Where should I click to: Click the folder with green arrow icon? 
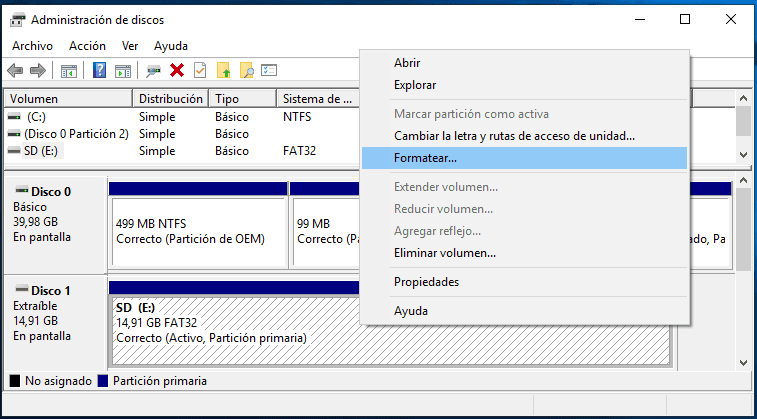point(224,71)
